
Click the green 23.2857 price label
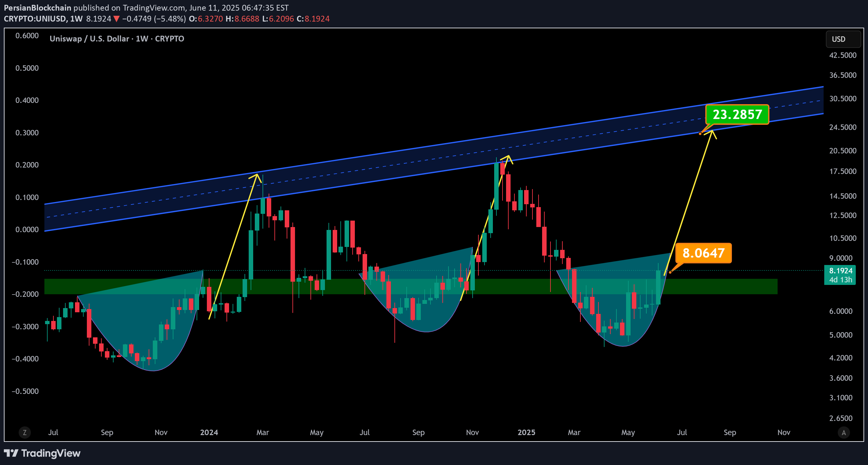pos(737,114)
